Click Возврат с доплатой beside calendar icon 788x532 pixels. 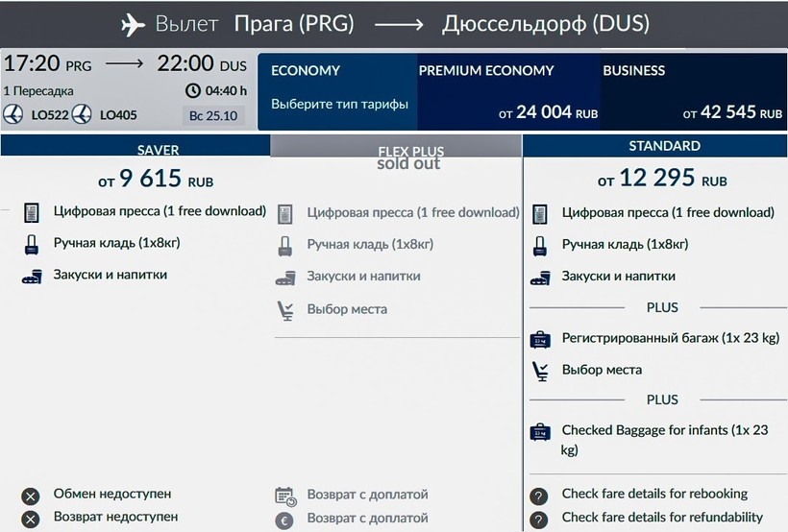click(x=367, y=495)
